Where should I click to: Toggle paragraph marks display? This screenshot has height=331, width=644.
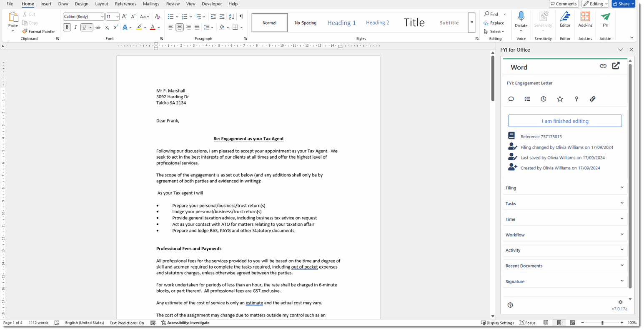241,17
